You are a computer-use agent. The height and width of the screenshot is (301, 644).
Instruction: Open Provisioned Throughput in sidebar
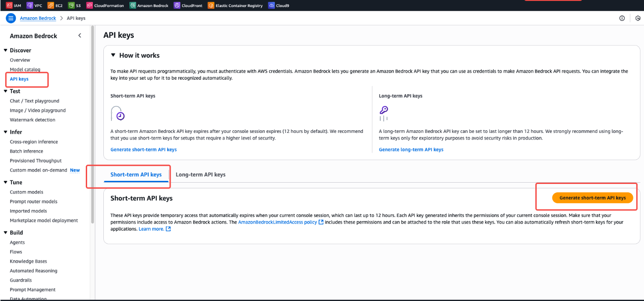click(36, 161)
